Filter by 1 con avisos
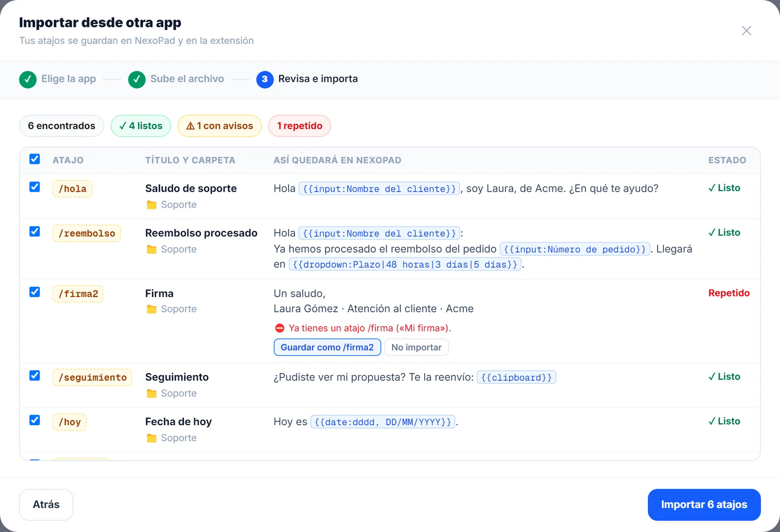 pos(220,126)
